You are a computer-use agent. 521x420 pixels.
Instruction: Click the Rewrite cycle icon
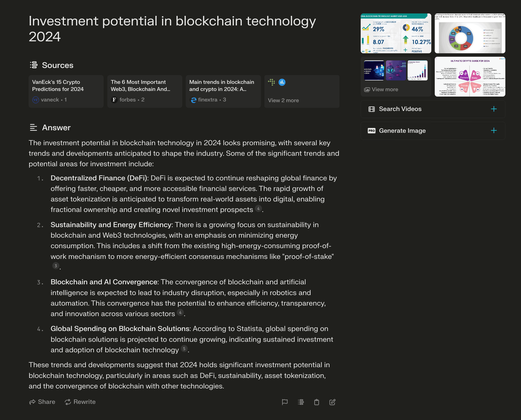click(x=68, y=402)
